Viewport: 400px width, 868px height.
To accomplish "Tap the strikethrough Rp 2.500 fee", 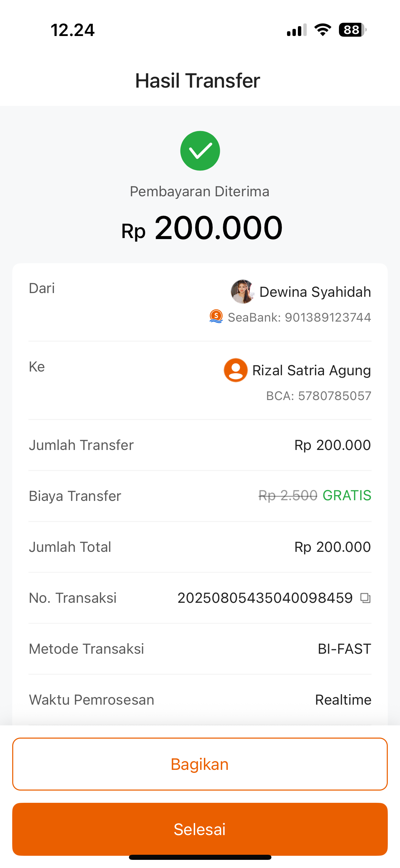I will [x=288, y=496].
